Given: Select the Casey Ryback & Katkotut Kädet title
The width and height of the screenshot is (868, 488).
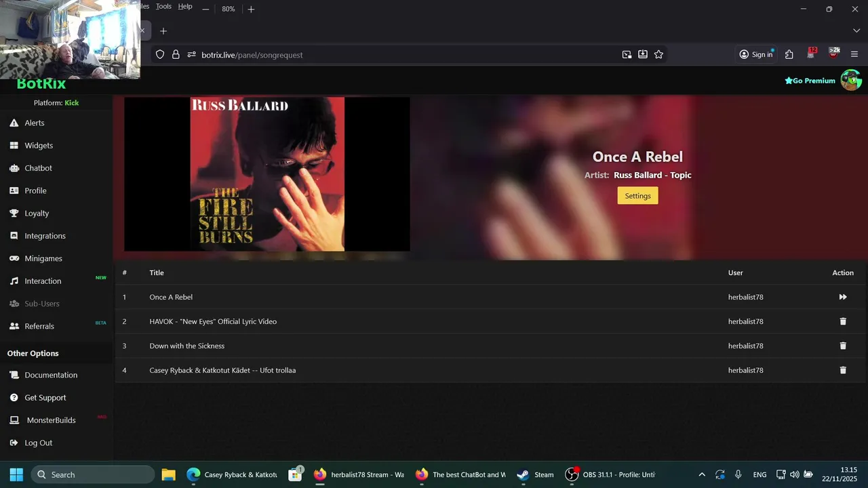Looking at the screenshot, I should [x=222, y=370].
